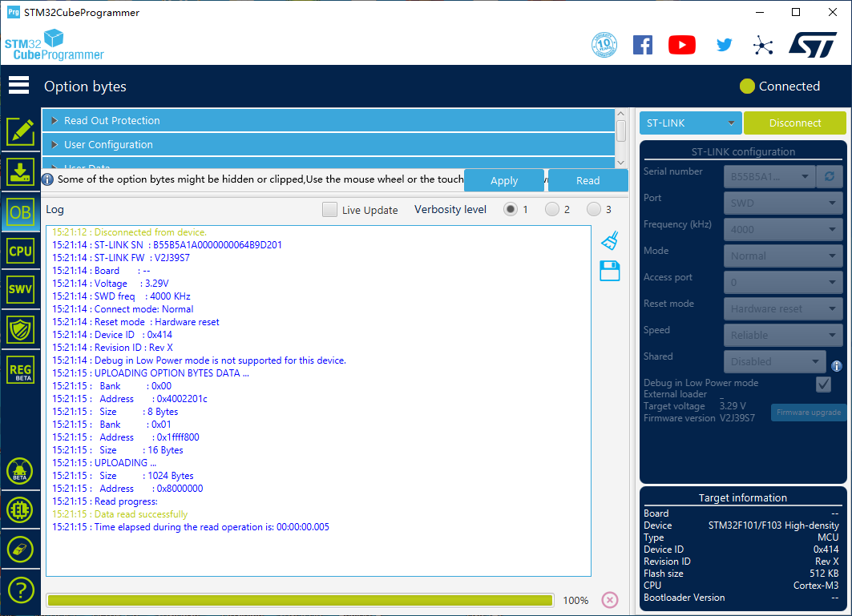Click the Disconnect button
852x616 pixels.
[795, 123]
